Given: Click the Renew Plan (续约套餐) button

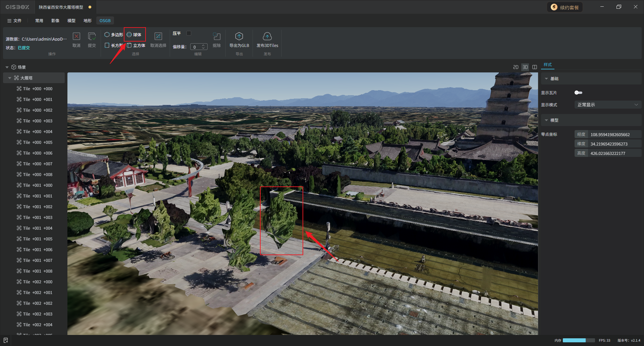Looking at the screenshot, I should click(565, 7).
